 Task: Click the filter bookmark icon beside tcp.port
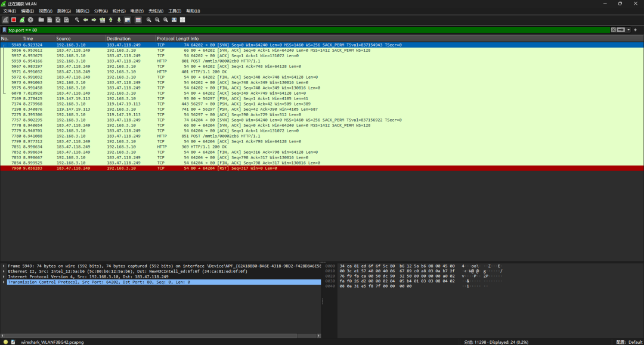point(5,30)
